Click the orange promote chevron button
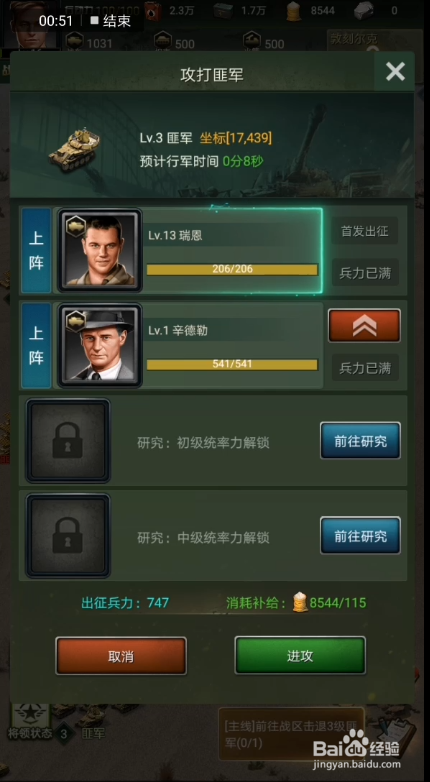 coord(364,326)
